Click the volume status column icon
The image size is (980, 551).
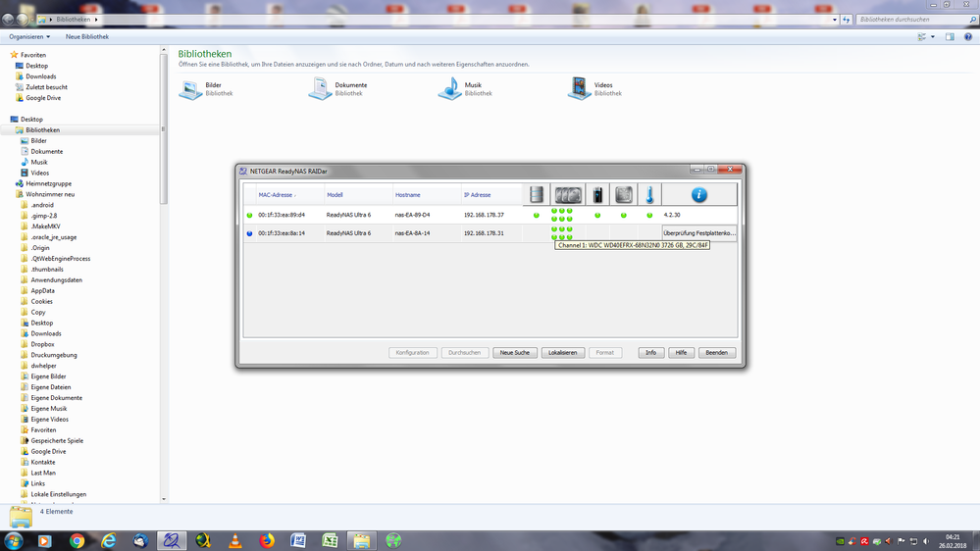[537, 195]
